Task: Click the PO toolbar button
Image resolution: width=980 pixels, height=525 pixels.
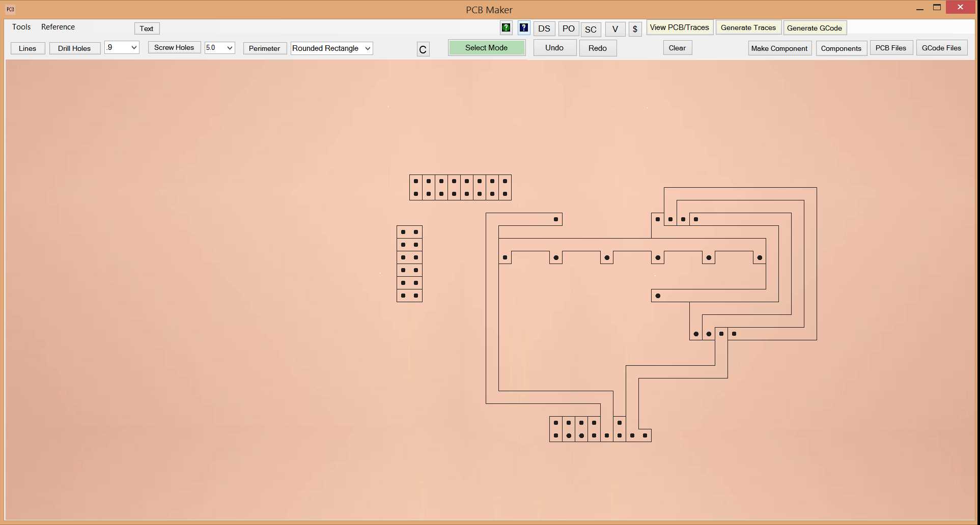Action: click(x=569, y=29)
